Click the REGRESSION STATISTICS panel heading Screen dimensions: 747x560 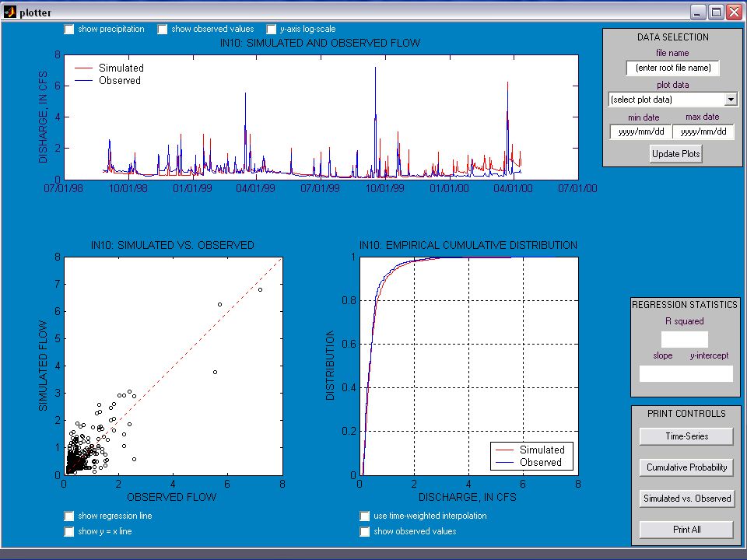685,305
